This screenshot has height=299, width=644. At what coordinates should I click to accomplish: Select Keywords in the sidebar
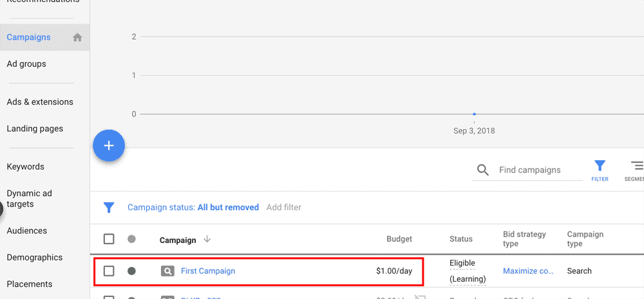(x=26, y=167)
